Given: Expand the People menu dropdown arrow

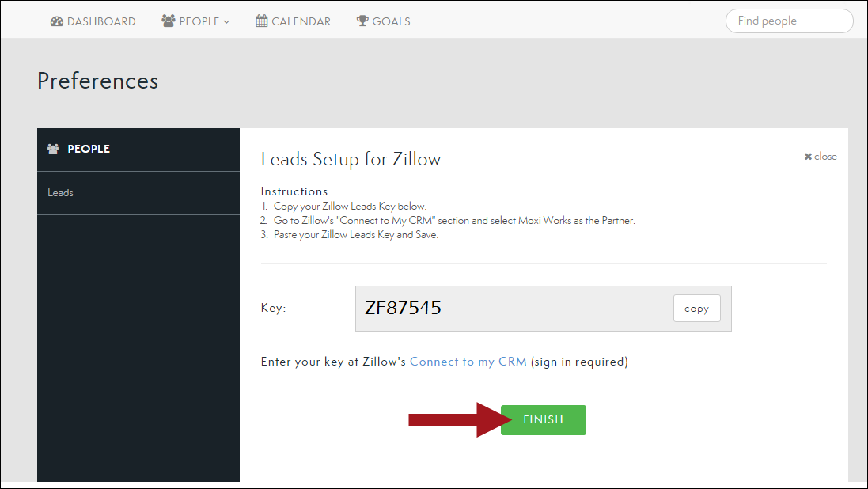Looking at the screenshot, I should pyautogui.click(x=226, y=22).
